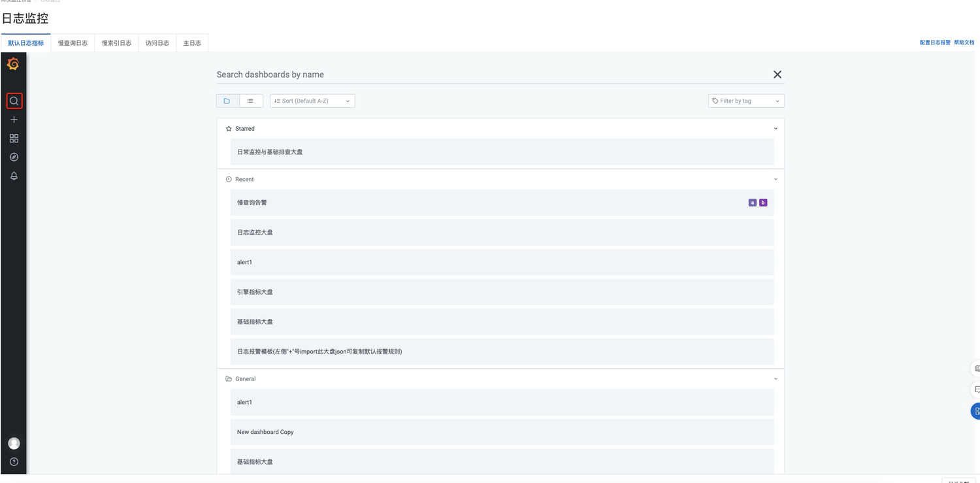Open alert1 under General folder

502,402
